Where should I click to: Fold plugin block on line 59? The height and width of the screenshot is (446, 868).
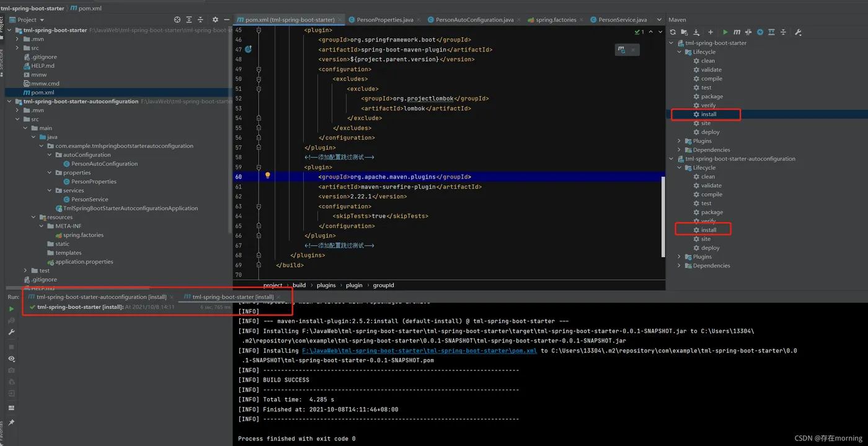tap(259, 167)
